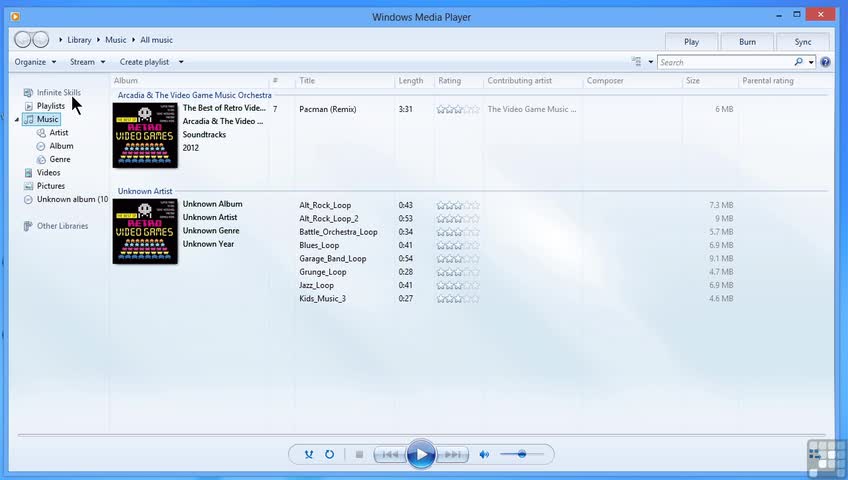Click the volume slider
848x480 pixels.
pyautogui.click(x=522, y=455)
